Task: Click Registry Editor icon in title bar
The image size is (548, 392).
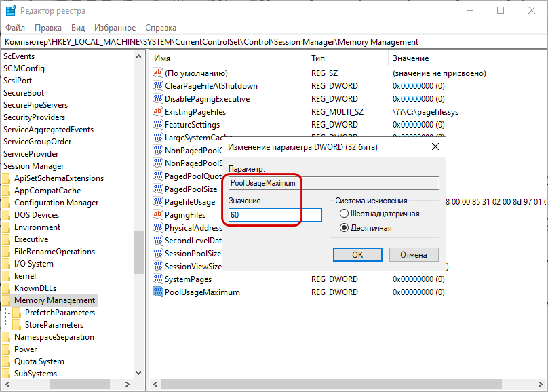Action: pyautogui.click(x=11, y=11)
